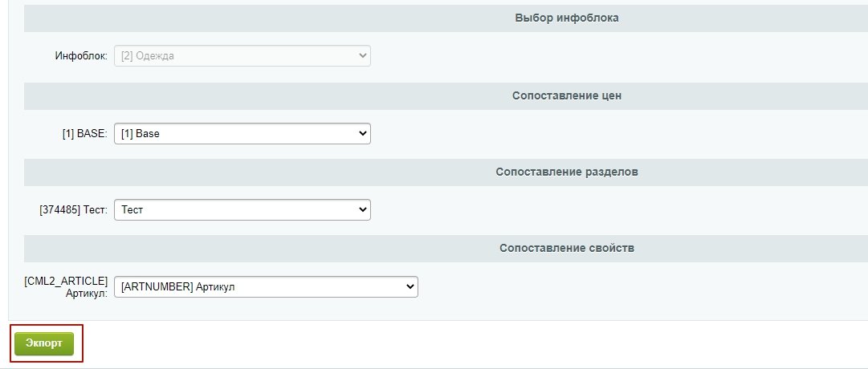Open the [374485] Тест section dropdown
This screenshot has height=369, width=868.
[x=242, y=209]
